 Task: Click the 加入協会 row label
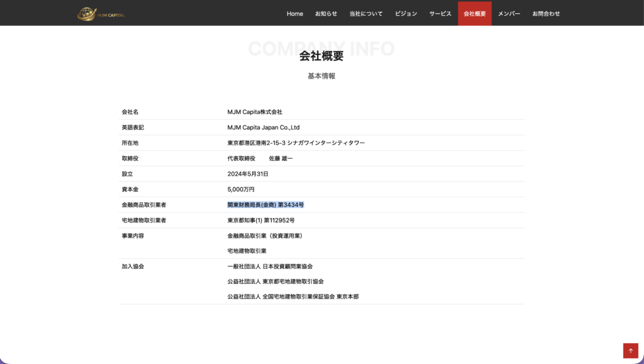pos(133,266)
